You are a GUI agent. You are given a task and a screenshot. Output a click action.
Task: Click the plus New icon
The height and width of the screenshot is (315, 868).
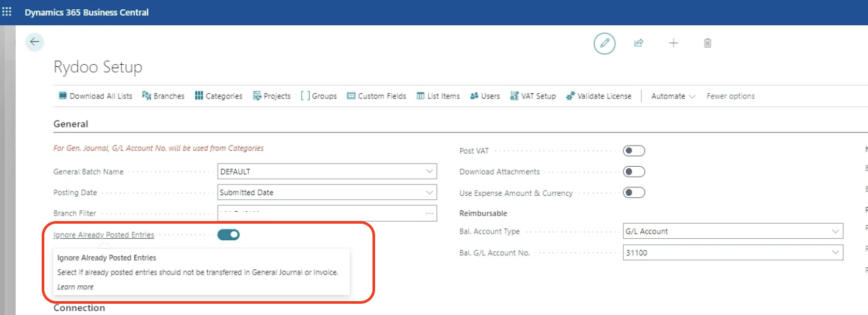[x=673, y=43]
